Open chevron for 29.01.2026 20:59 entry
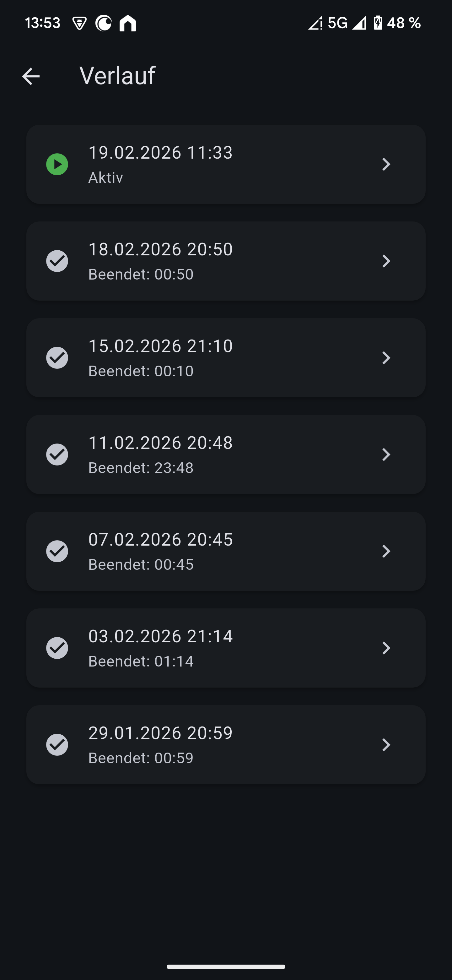This screenshot has height=980, width=452. pos(386,744)
